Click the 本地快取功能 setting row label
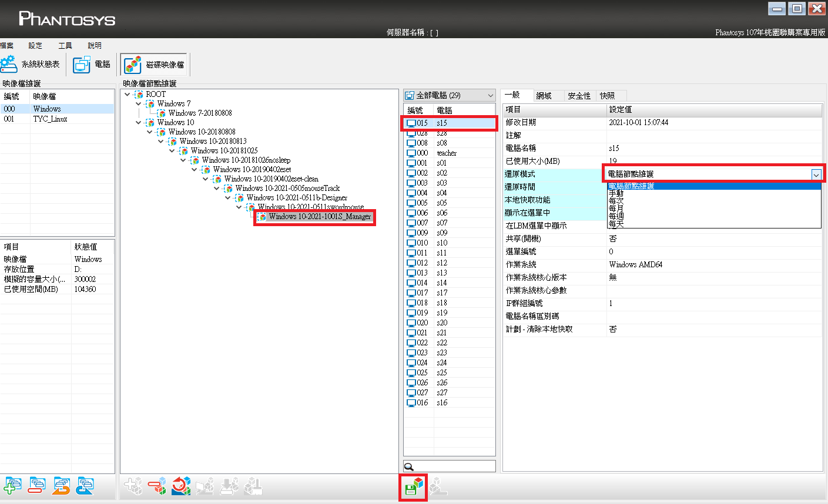This screenshot has height=504, width=828. [528, 200]
